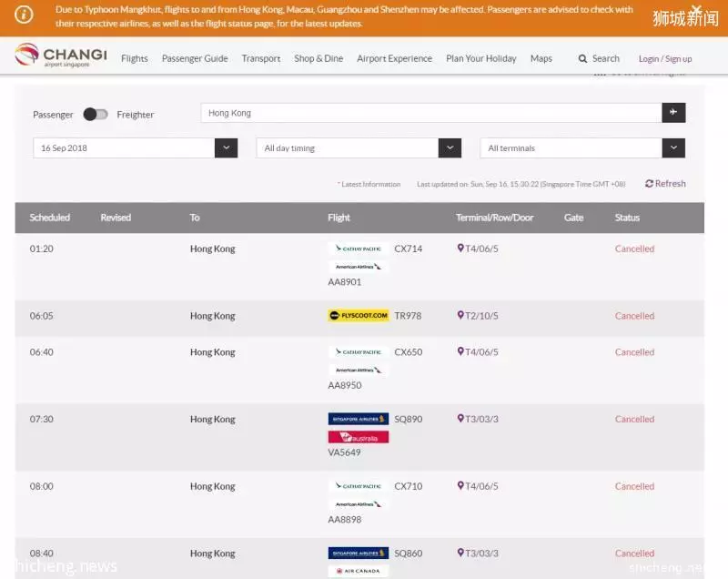Open the Flights menu
The height and width of the screenshot is (579, 728).
[x=135, y=58]
